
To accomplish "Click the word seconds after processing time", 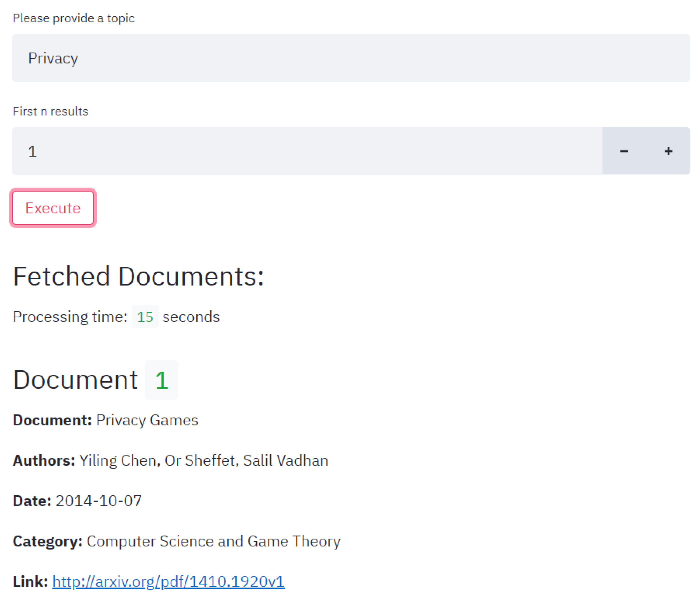I will tap(191, 317).
